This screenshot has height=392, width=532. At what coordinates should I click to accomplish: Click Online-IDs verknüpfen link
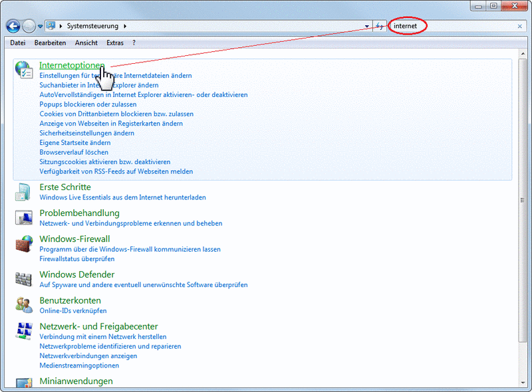point(73,311)
